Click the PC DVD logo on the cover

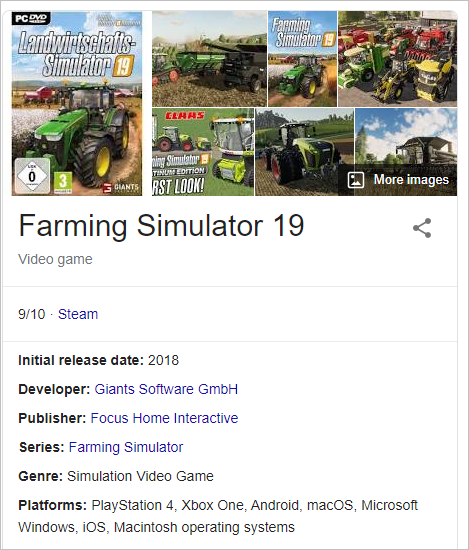click(x=31, y=18)
